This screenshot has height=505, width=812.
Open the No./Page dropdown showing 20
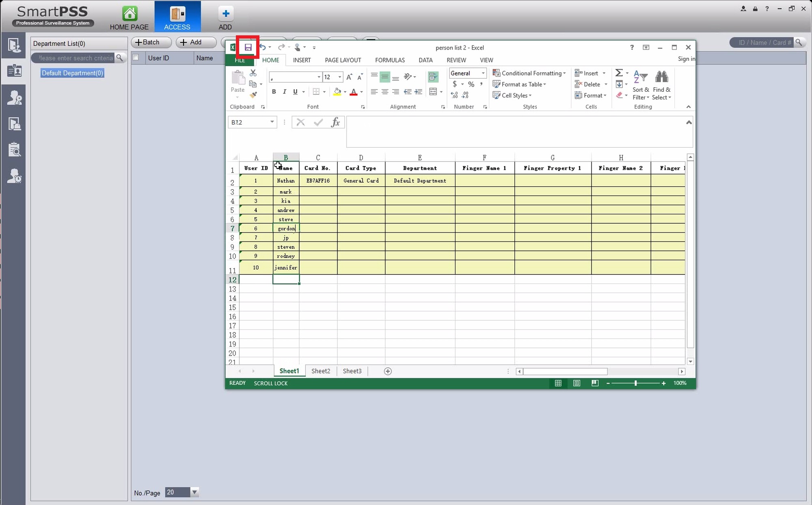pos(194,492)
